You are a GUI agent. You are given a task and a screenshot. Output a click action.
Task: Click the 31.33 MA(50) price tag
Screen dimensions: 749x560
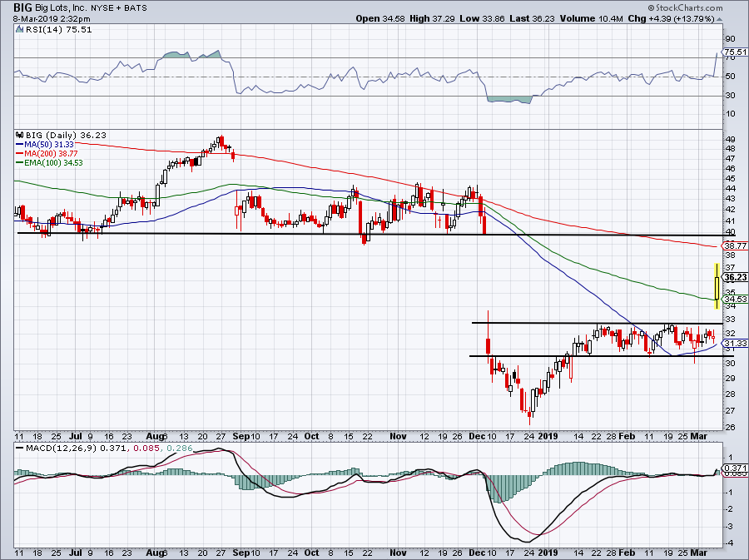pos(735,344)
